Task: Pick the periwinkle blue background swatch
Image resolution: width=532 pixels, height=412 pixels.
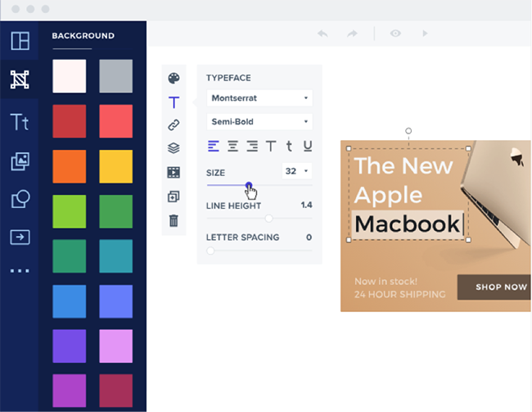Action: (115, 301)
